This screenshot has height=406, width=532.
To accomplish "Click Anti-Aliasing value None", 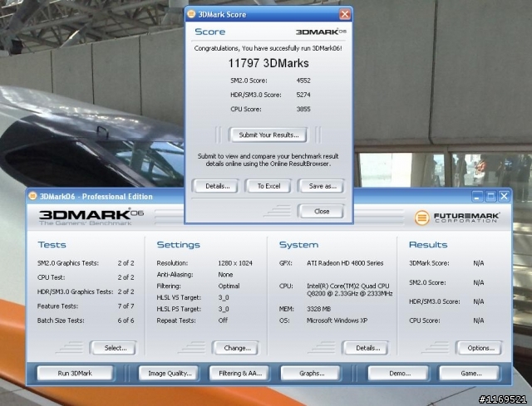I will [225, 275].
